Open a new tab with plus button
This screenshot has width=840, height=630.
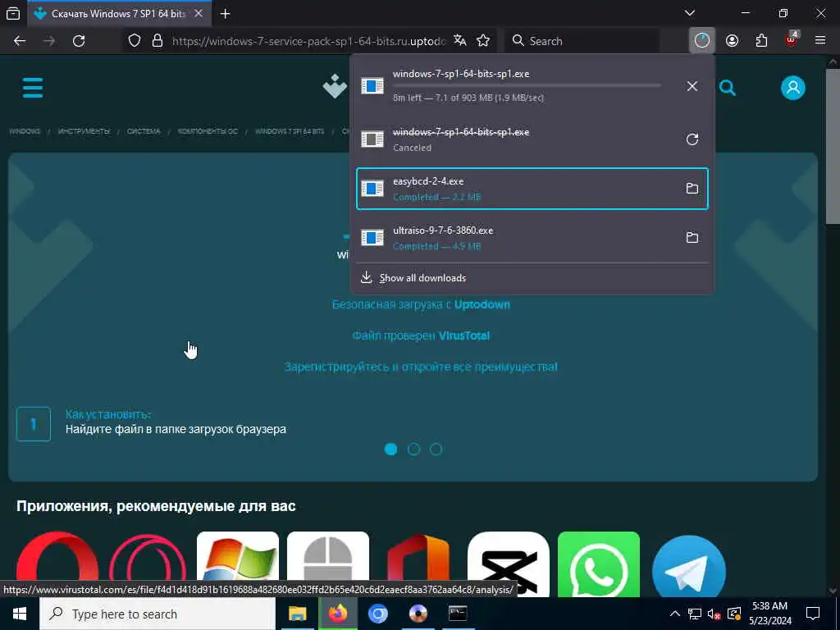(x=226, y=14)
